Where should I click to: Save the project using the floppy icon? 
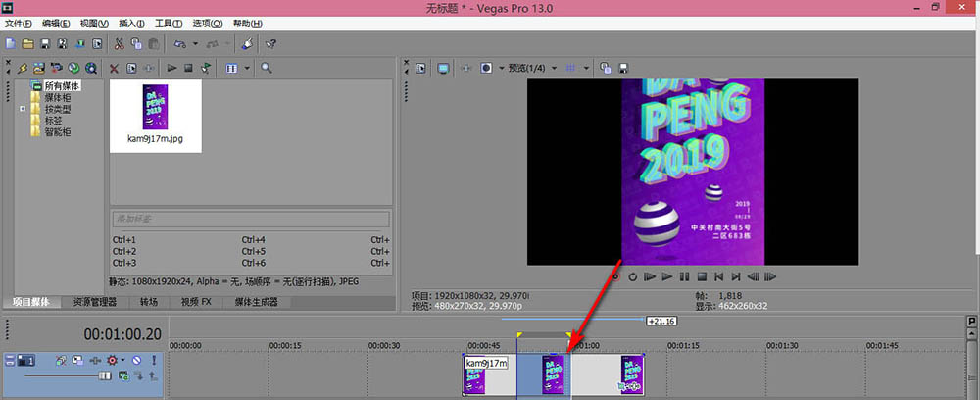pos(45,44)
